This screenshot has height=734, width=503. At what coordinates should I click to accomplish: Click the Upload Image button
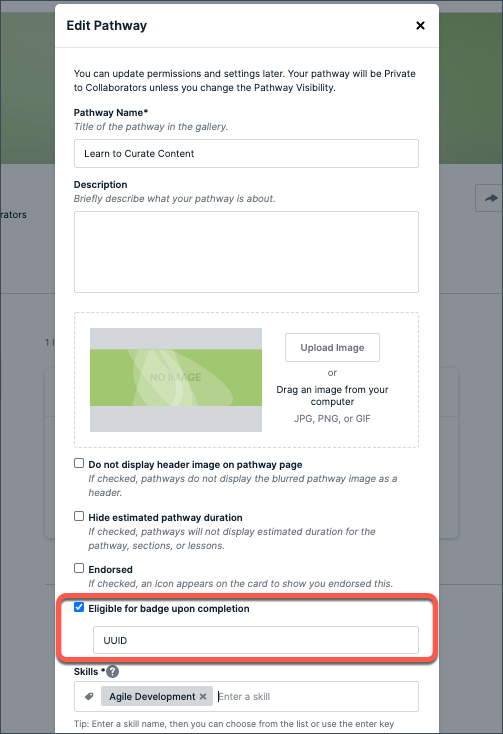332,347
